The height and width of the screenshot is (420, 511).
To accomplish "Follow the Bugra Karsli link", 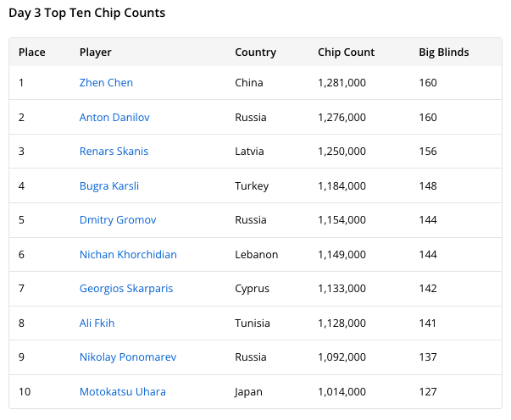I will tap(109, 186).
